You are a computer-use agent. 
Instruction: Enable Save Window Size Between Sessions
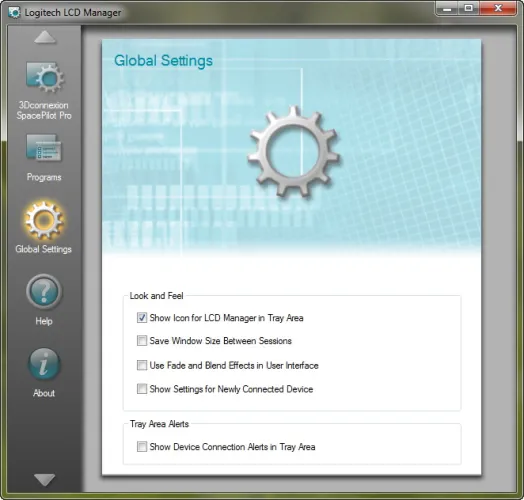click(x=142, y=341)
